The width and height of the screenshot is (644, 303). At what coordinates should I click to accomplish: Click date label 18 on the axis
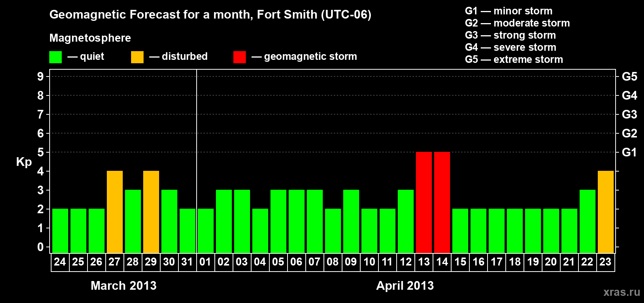click(x=514, y=262)
